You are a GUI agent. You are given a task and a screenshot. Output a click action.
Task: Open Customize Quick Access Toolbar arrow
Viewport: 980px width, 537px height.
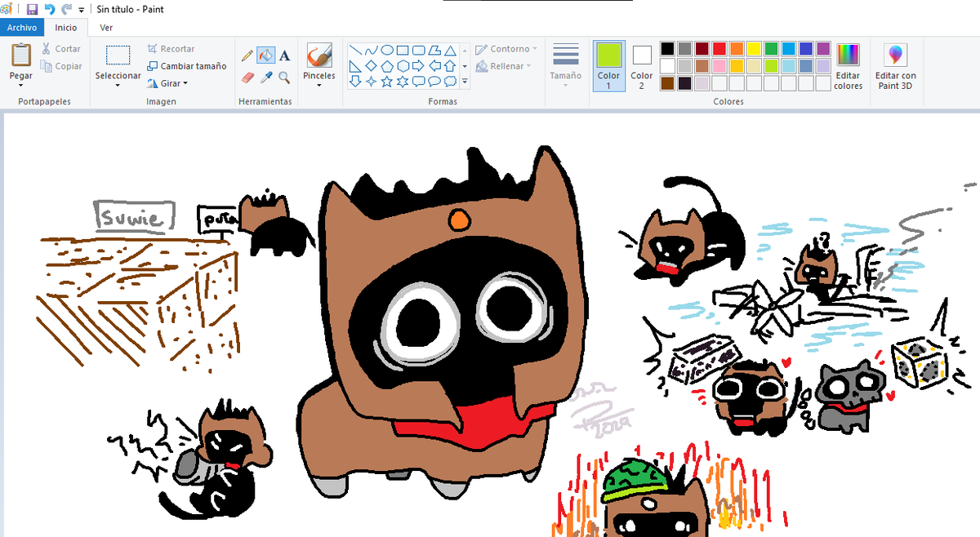click(x=81, y=10)
